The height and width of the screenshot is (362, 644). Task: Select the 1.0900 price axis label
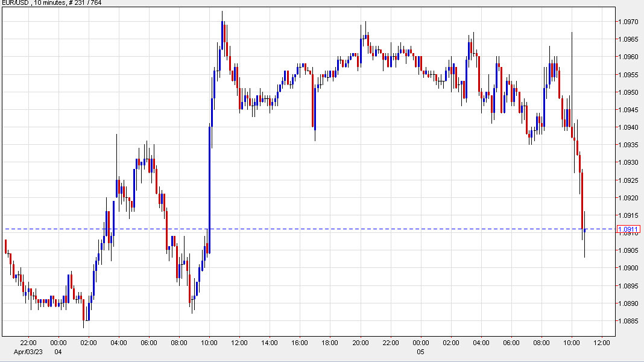[628, 268]
